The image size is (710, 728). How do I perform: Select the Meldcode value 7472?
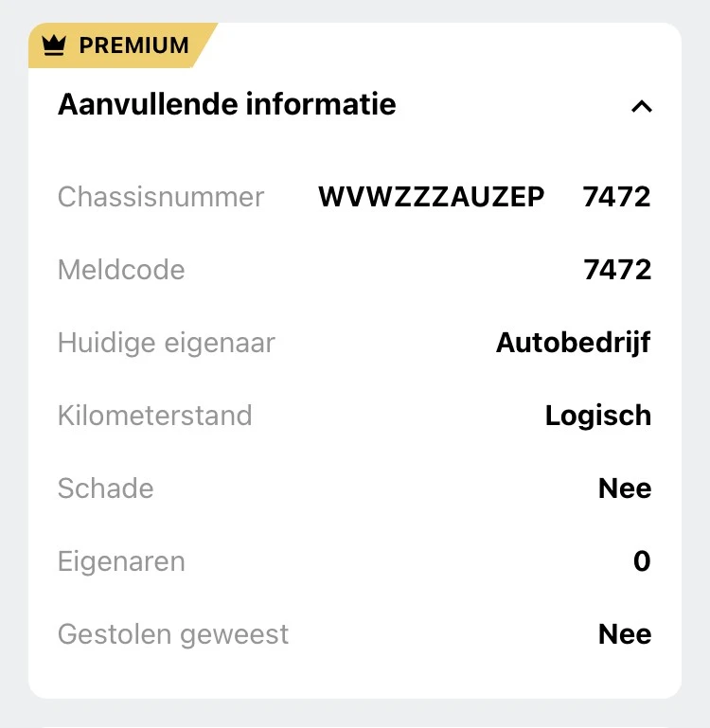617,270
